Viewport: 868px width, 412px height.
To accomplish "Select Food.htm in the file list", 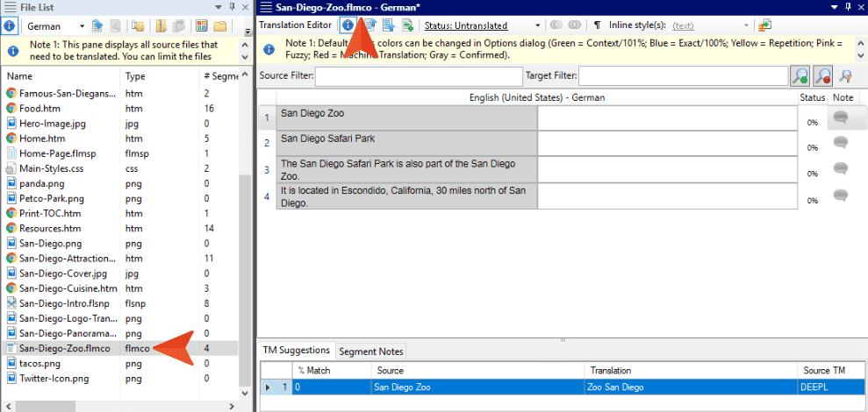I will coord(120,109).
